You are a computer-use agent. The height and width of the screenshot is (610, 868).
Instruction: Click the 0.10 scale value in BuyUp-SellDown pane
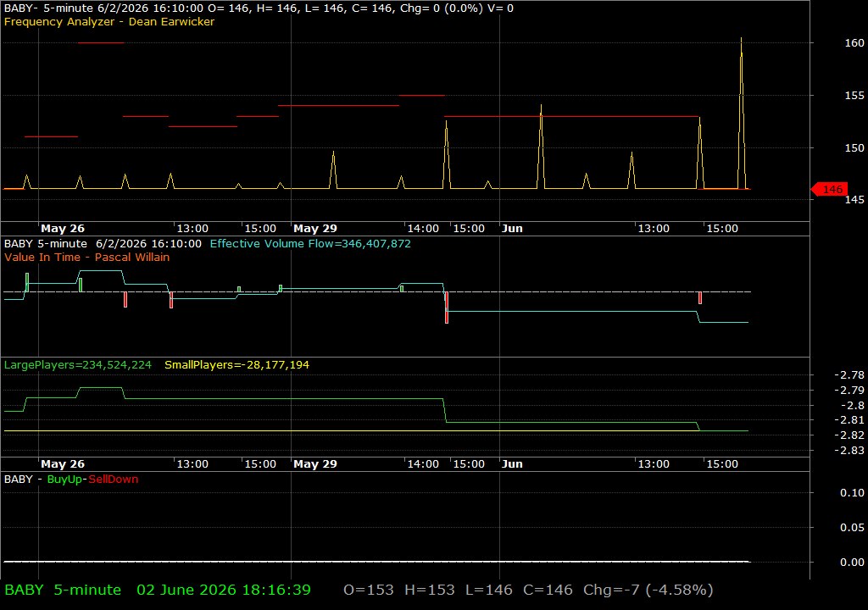click(852, 492)
